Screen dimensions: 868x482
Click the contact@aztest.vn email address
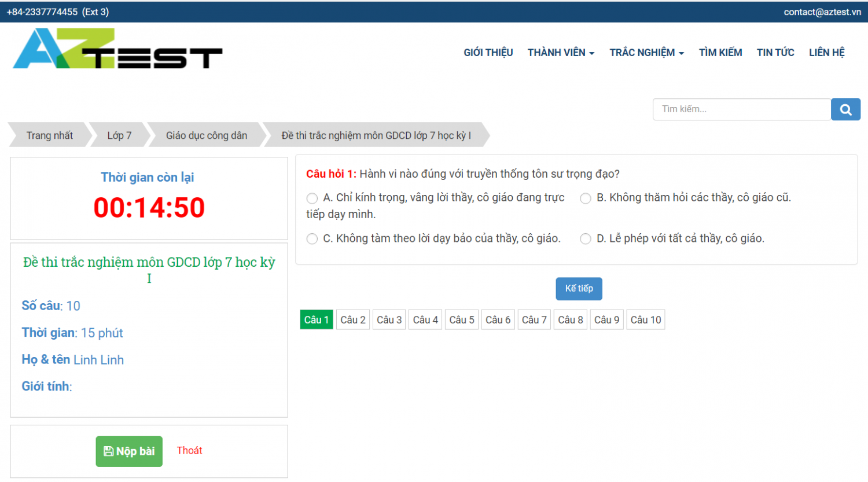[822, 12]
